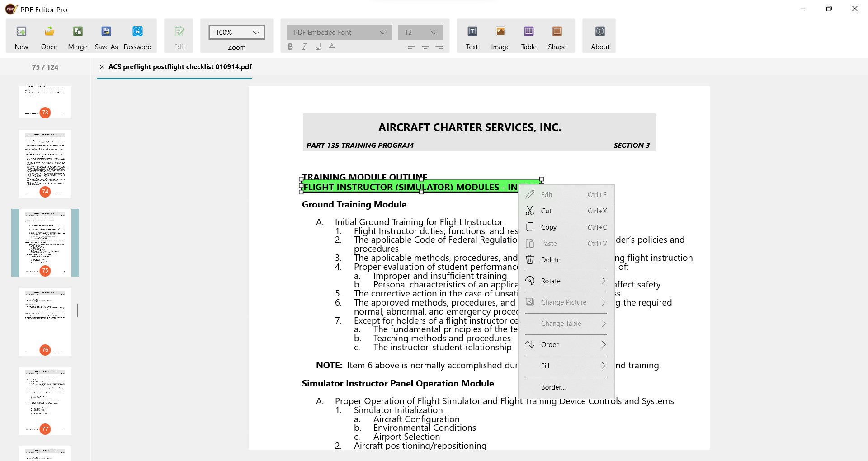
Task: Click the Cut scissors icon in menu
Action: (x=530, y=211)
